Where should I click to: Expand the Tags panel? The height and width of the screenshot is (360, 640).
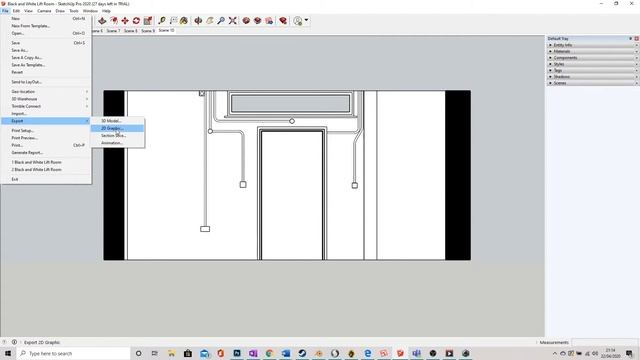[x=593, y=70]
